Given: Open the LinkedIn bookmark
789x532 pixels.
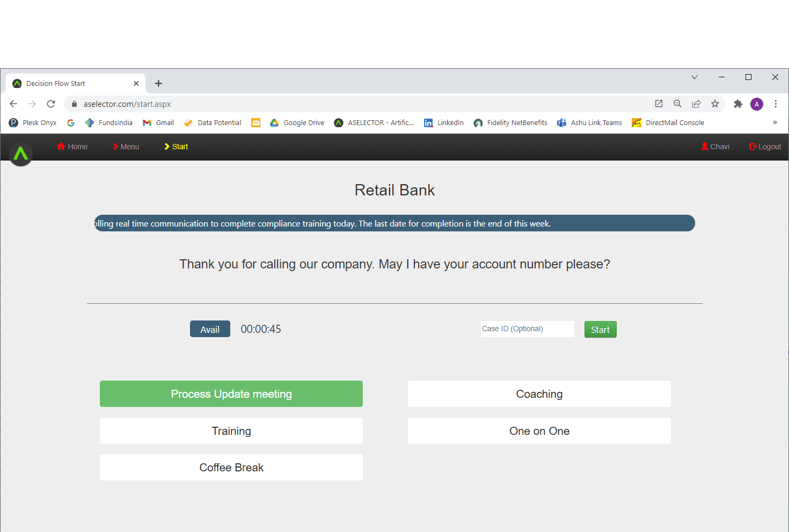Looking at the screenshot, I should tap(444, 123).
